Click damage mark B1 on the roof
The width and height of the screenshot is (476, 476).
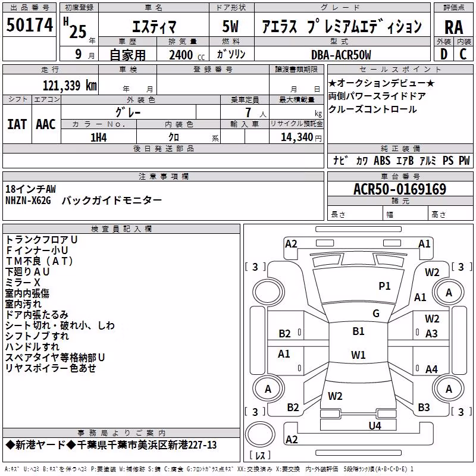(358, 331)
